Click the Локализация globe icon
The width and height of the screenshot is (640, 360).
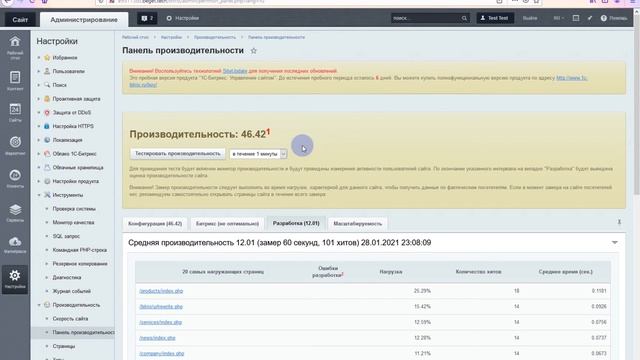tap(47, 140)
